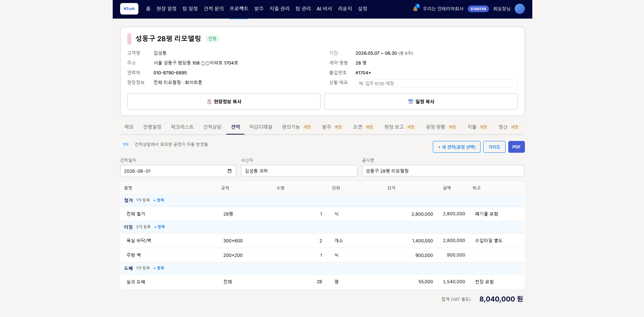Click 300×600 spec cell
This screenshot has width=644, height=317.
[x=233, y=241]
